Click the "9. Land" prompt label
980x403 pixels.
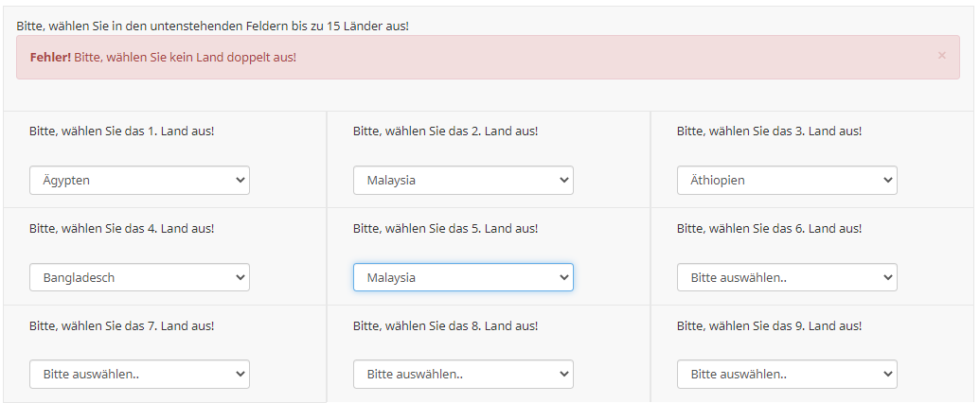coord(770,325)
